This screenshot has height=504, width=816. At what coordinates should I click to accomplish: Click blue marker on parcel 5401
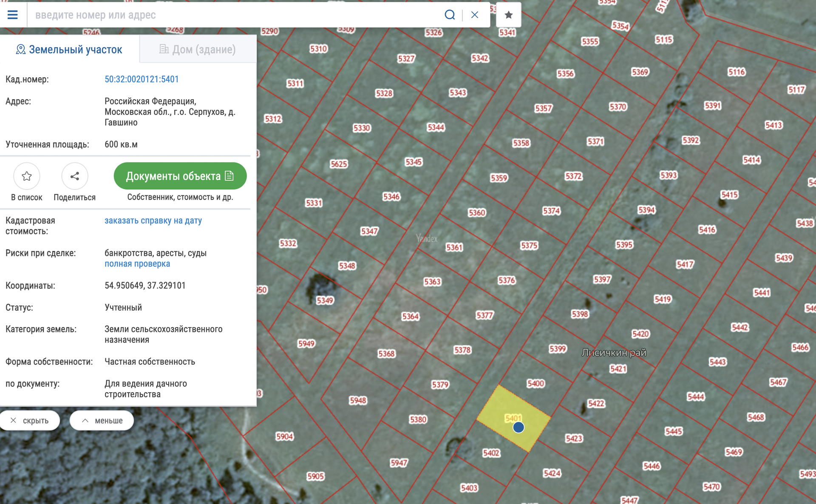[x=518, y=428]
